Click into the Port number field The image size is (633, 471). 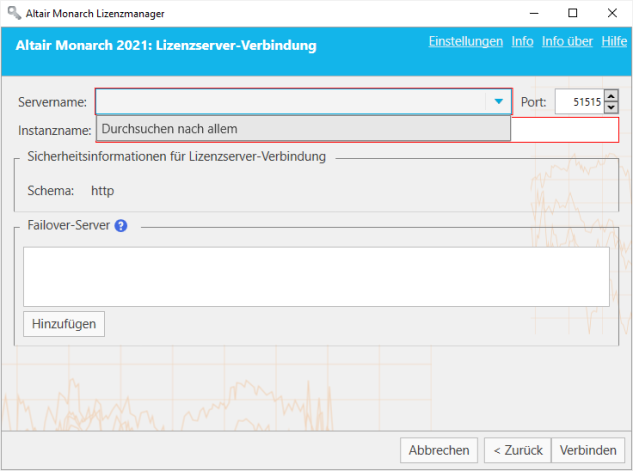(x=579, y=102)
